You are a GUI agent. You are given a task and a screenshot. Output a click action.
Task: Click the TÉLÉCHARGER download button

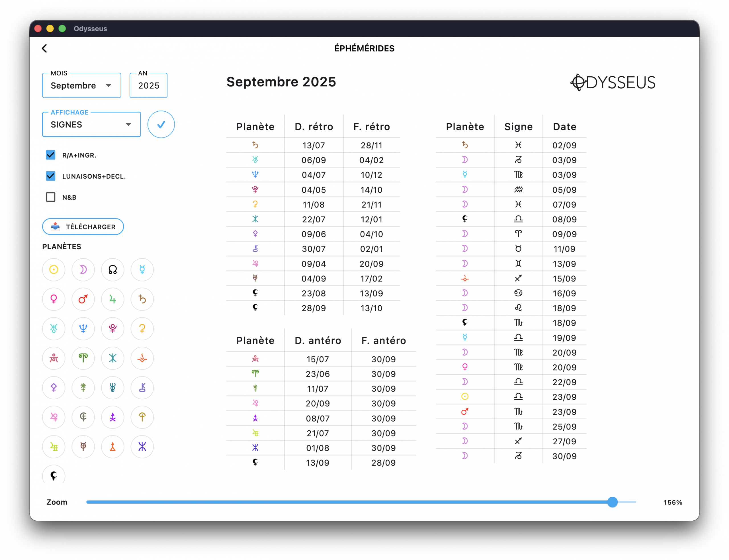pyautogui.click(x=83, y=227)
